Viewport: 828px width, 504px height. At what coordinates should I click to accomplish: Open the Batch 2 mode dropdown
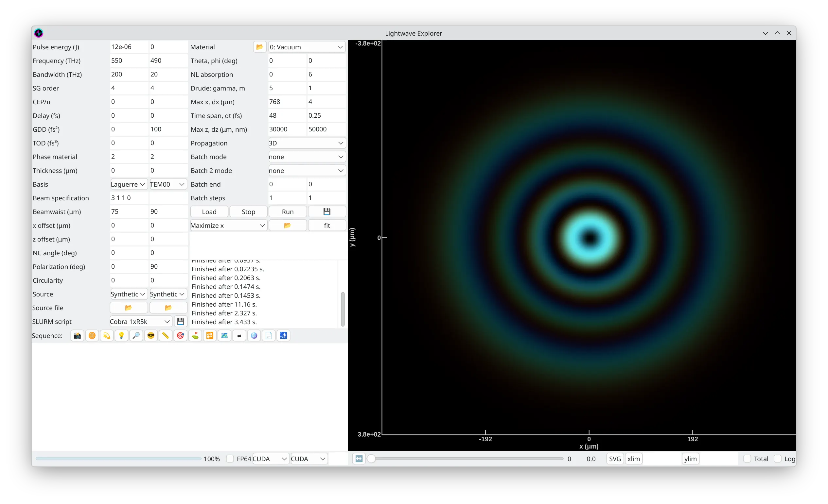pos(307,171)
